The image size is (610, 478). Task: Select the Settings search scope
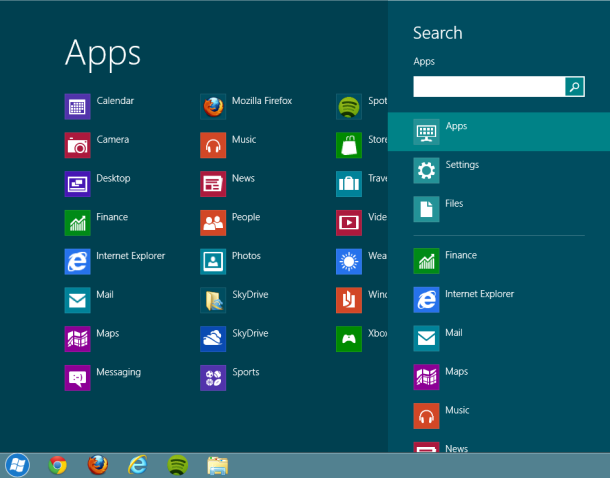click(x=499, y=170)
